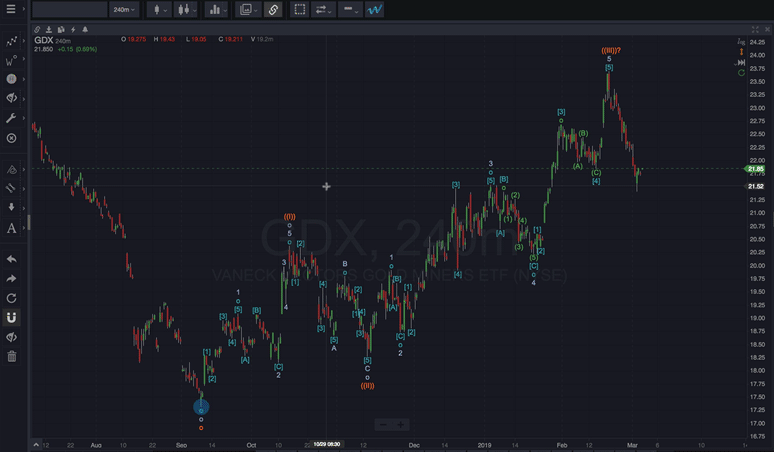Click the circled X clear tool
Viewport: 774px width, 452px height.
point(11,138)
